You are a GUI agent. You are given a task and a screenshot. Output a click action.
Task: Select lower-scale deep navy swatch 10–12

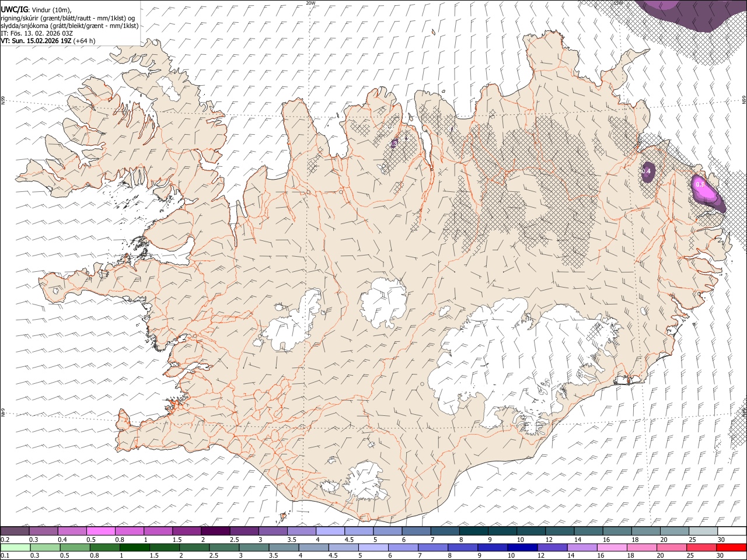click(522, 547)
